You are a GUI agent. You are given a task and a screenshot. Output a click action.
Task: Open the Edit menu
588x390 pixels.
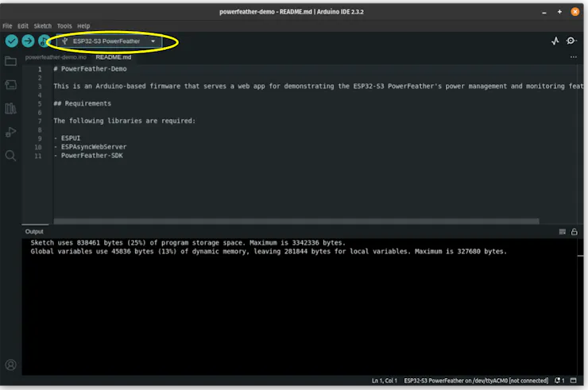(x=23, y=26)
